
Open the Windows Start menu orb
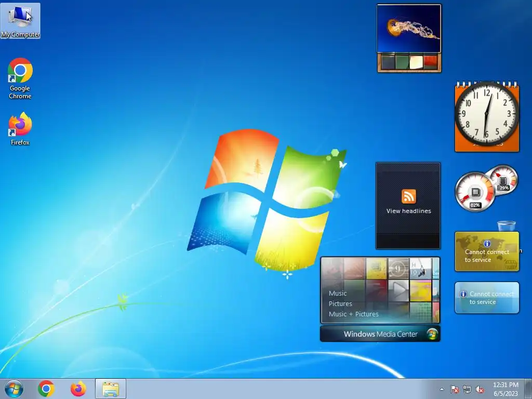[14, 389]
